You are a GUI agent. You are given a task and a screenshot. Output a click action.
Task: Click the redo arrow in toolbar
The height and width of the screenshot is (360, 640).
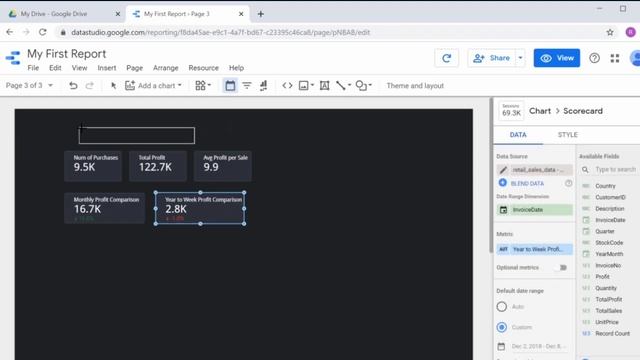[x=89, y=85]
